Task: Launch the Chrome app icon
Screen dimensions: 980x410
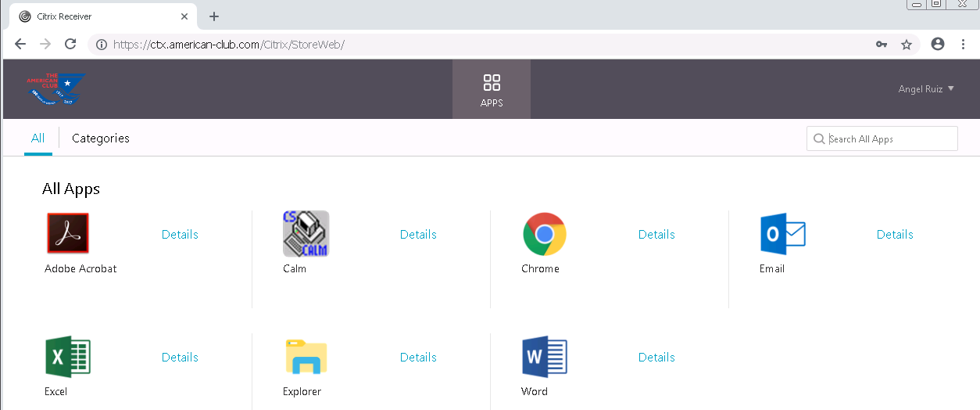Action: [545, 234]
